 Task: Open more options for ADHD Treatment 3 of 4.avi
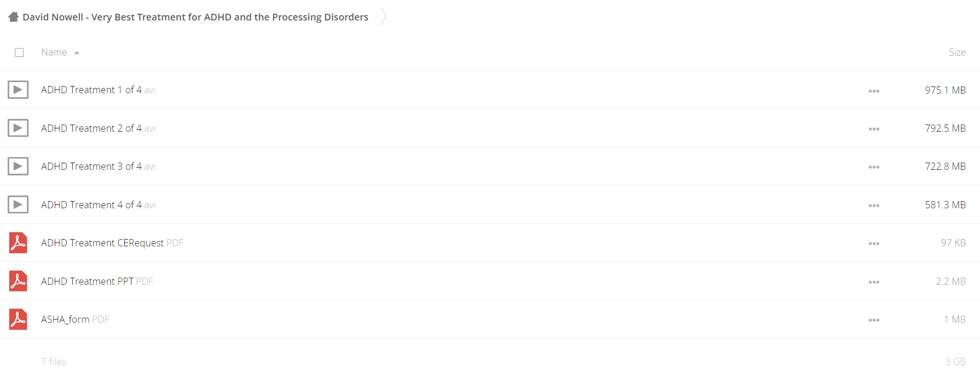click(874, 167)
